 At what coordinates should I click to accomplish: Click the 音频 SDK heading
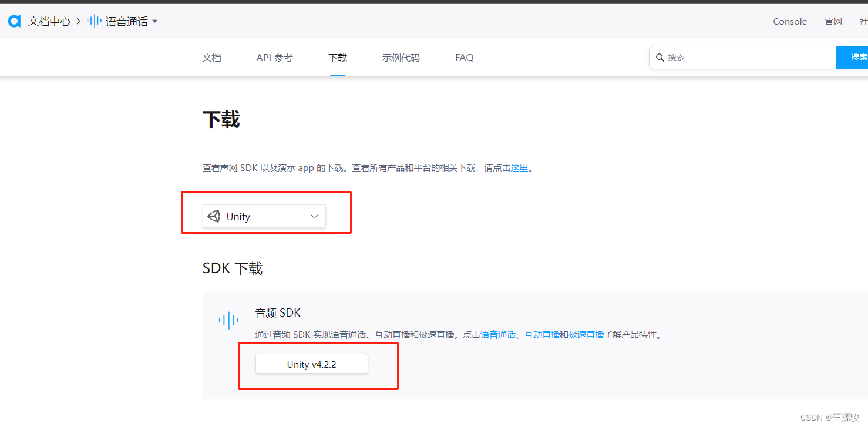[x=278, y=313]
